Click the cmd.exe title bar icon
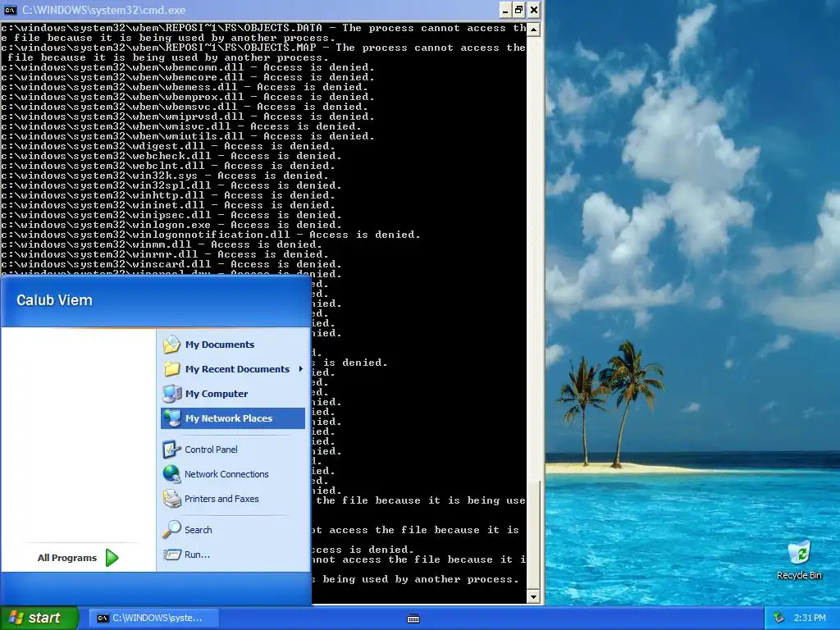 pyautogui.click(x=10, y=10)
